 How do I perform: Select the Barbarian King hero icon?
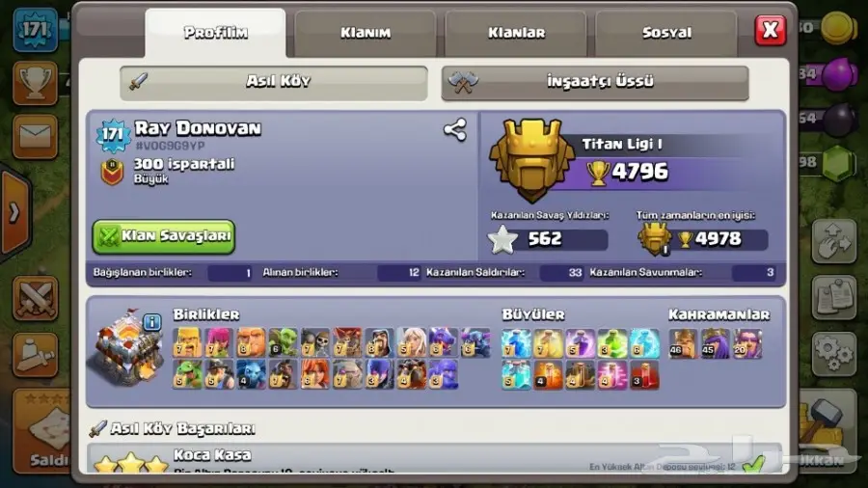tap(683, 343)
